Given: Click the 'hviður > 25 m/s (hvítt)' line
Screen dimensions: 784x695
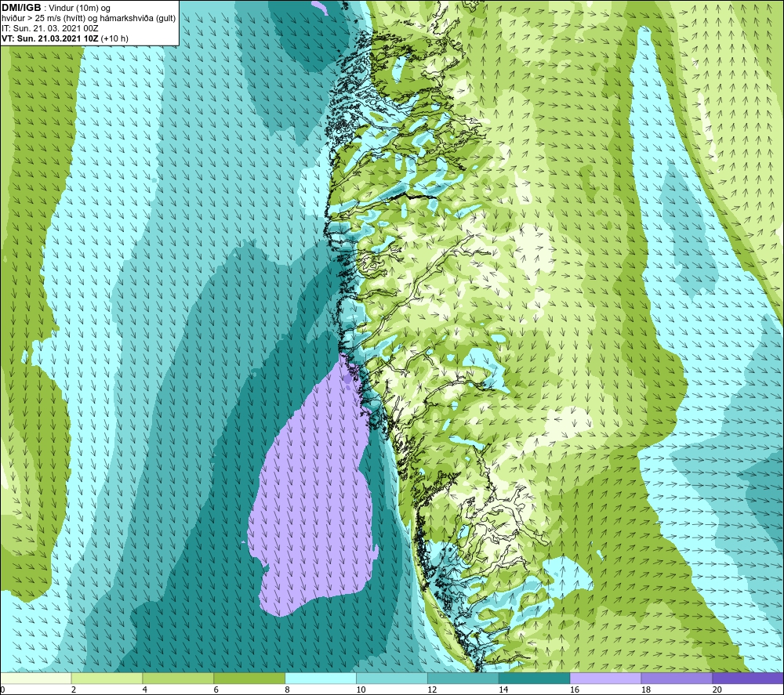Looking at the screenshot, I should [89, 18].
